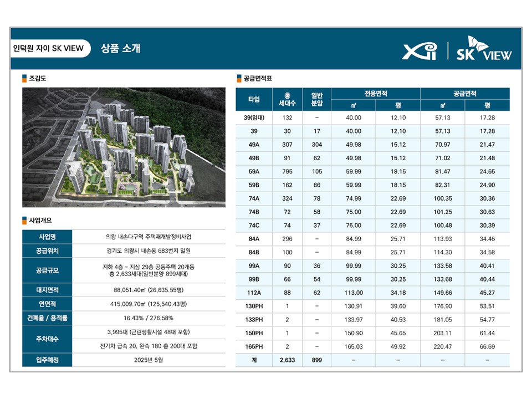
Task: Select the 70.97 supply area cell
Action: (x=443, y=145)
